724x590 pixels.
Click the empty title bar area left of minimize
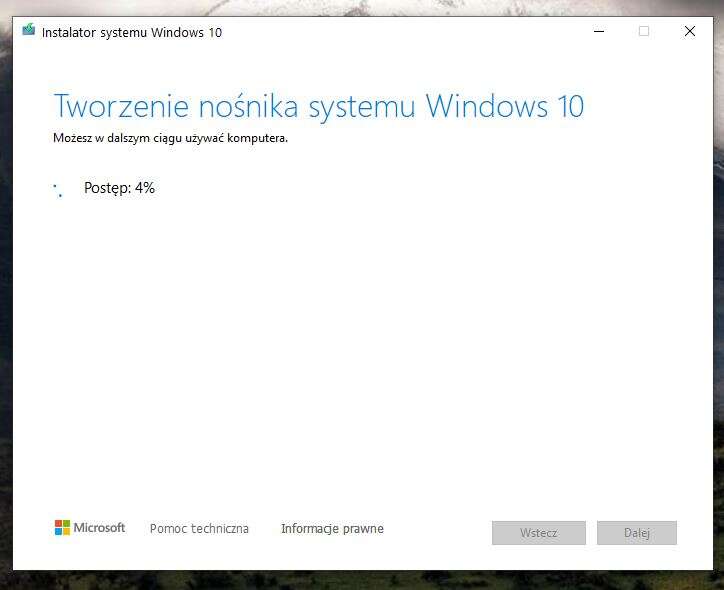point(400,31)
